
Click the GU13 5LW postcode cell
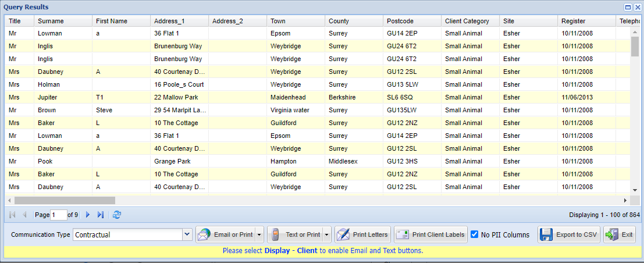click(x=412, y=84)
